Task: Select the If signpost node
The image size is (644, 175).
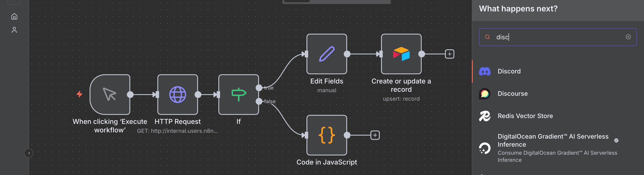Action: [239, 94]
